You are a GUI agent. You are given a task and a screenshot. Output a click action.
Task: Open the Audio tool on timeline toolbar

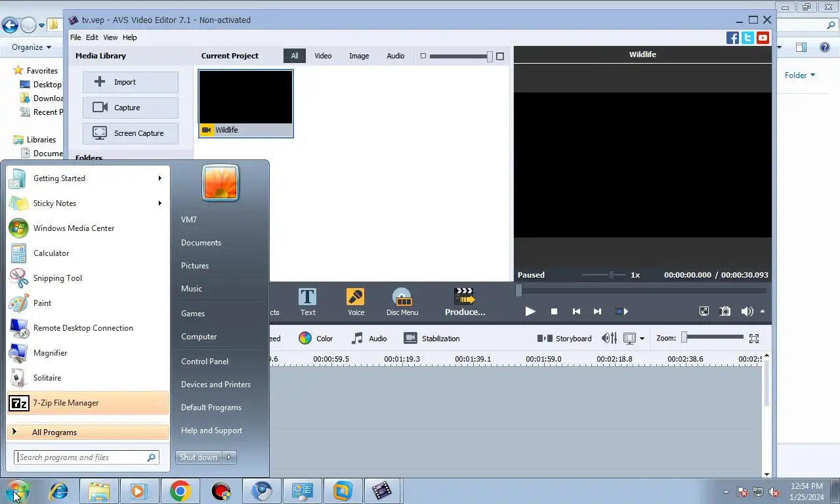pyautogui.click(x=369, y=339)
